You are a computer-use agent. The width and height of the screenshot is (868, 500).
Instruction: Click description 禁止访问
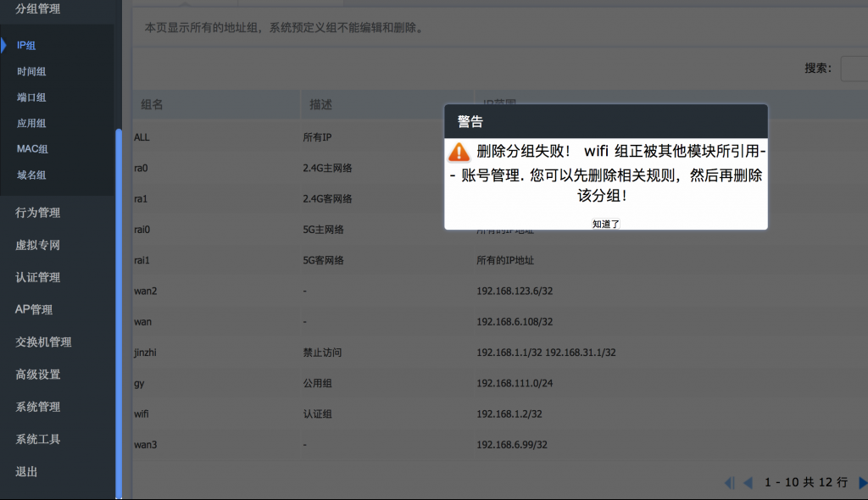point(322,353)
